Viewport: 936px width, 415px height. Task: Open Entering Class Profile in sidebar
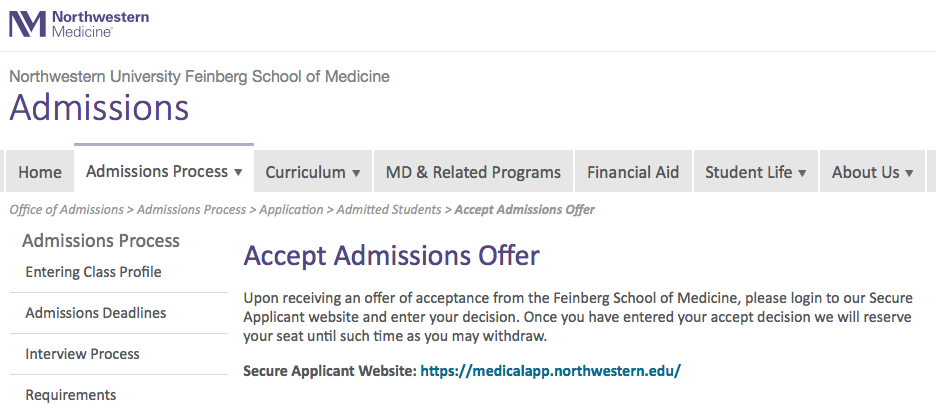click(93, 272)
